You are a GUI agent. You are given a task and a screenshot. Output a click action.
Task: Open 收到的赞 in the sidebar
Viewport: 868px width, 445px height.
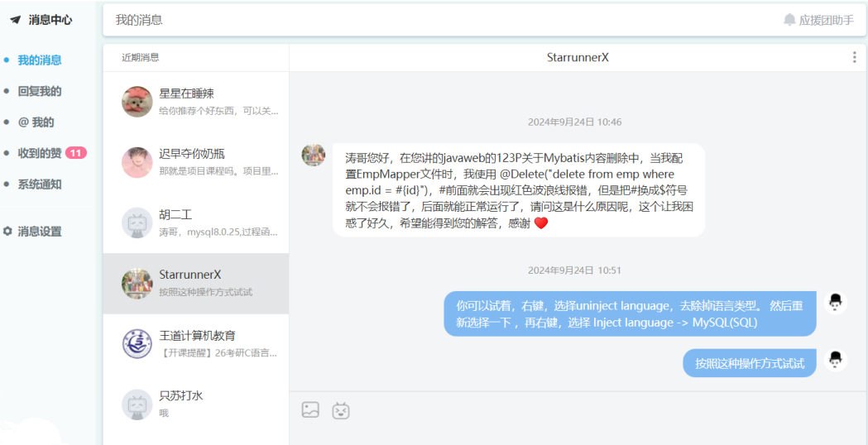coord(39,153)
